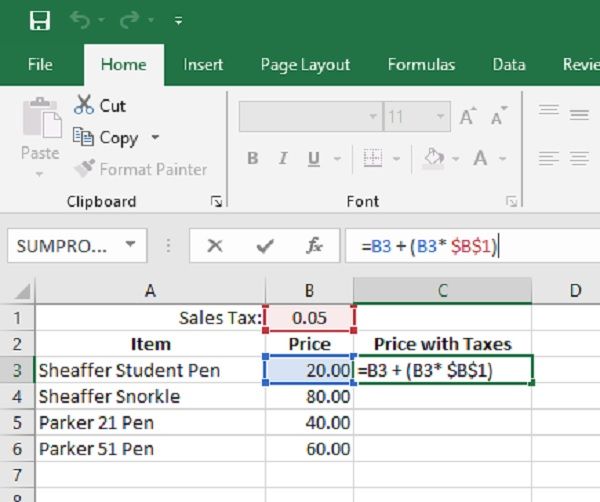The image size is (600, 502).
Task: Switch to the Data tab
Action: click(x=509, y=64)
